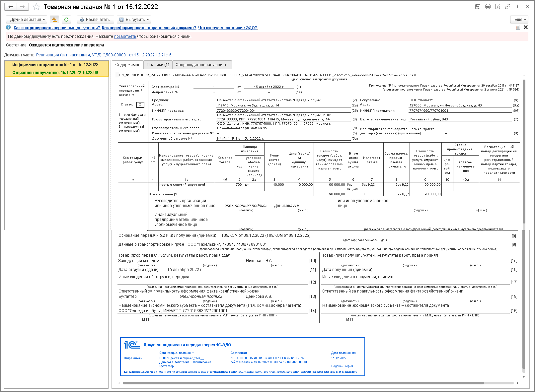The height and width of the screenshot is (392, 535).
Task: Add document to favorites with star icon
Action: 37,7
